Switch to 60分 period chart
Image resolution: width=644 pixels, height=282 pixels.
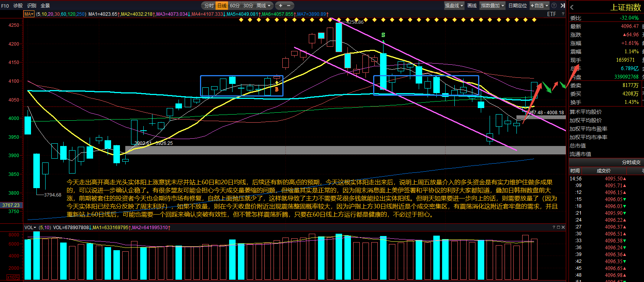pos(234,5)
